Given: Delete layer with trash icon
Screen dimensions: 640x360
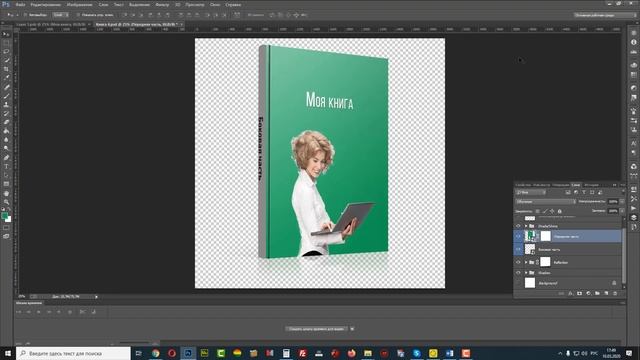Looking at the screenshot, I should 615,293.
